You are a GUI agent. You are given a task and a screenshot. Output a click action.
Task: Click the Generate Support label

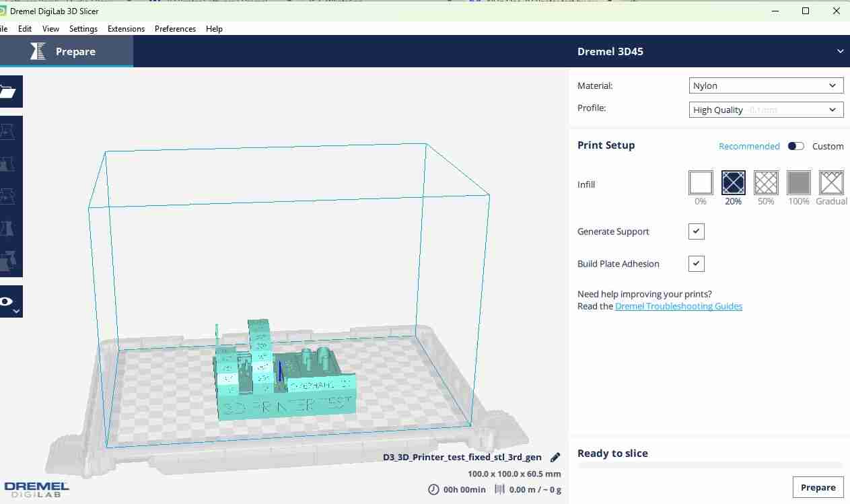point(613,231)
